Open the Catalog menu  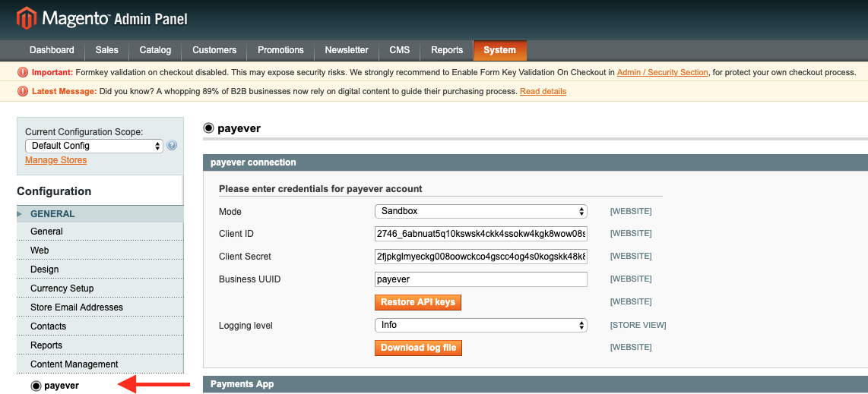click(x=155, y=50)
